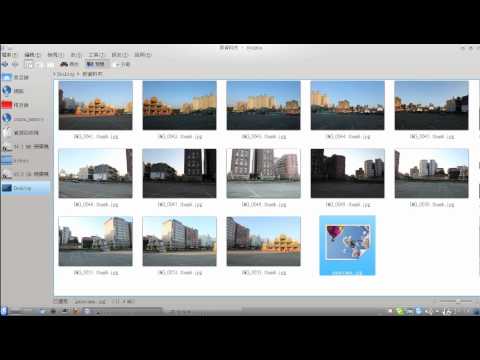Select photo IMG_0052 thumbnail
This screenshot has height=360, width=480.
coord(180,241)
